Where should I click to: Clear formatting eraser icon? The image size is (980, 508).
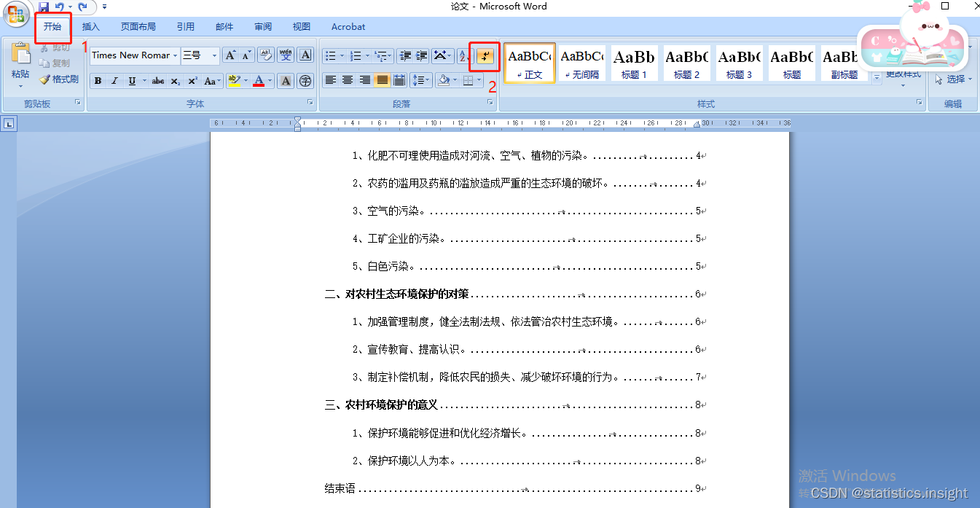(266, 55)
